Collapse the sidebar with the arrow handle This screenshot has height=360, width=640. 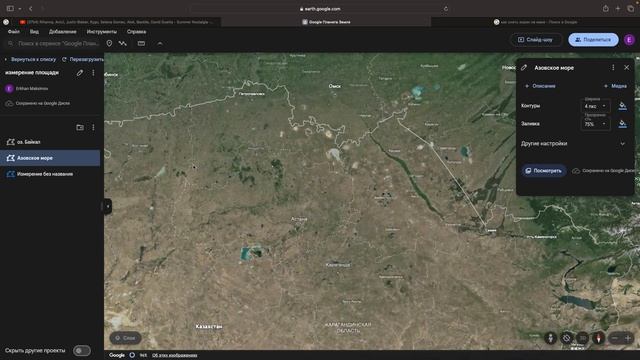click(108, 206)
